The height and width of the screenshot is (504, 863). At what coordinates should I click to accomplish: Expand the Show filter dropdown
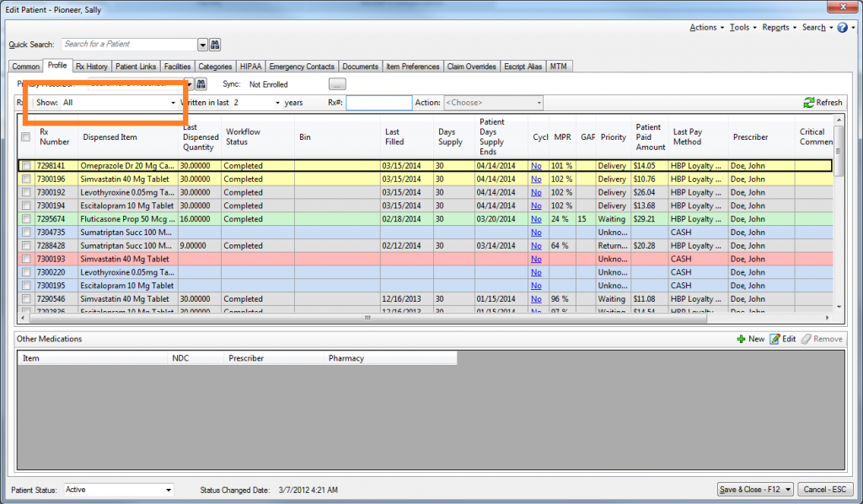[173, 103]
